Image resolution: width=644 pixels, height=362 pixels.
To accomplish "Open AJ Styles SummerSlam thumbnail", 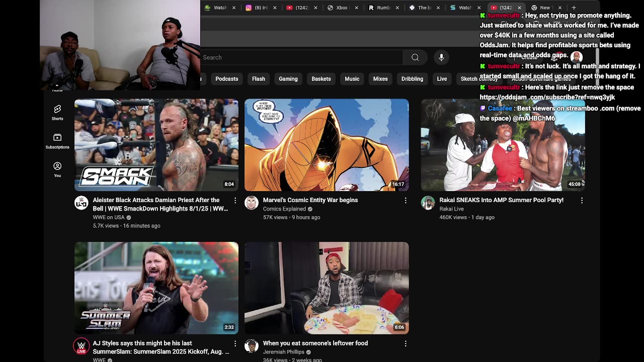I will tap(156, 288).
